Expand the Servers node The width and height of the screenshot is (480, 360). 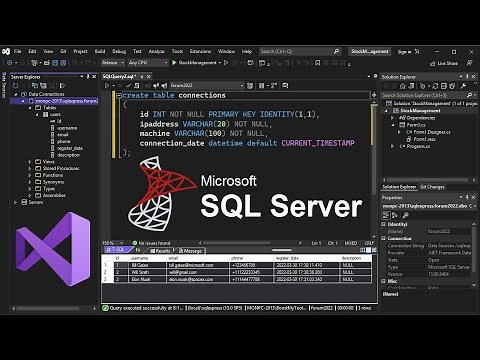[x=16, y=202]
